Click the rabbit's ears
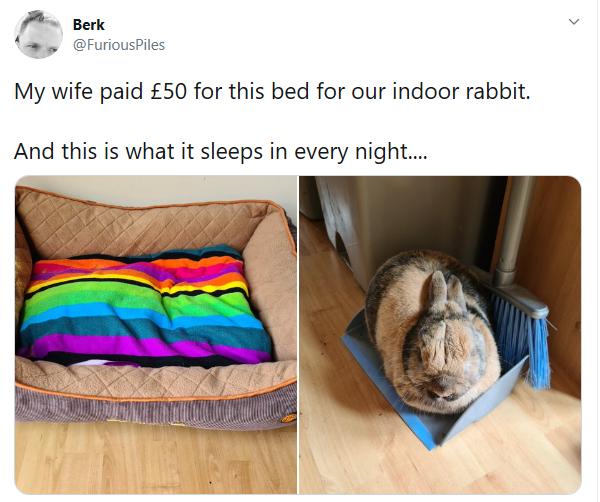 (x=447, y=293)
